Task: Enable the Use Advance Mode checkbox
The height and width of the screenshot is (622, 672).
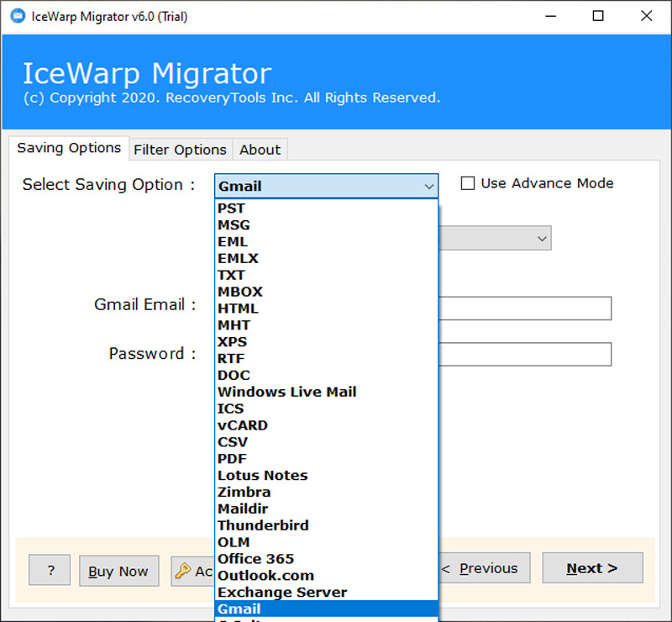Action: pos(468,183)
